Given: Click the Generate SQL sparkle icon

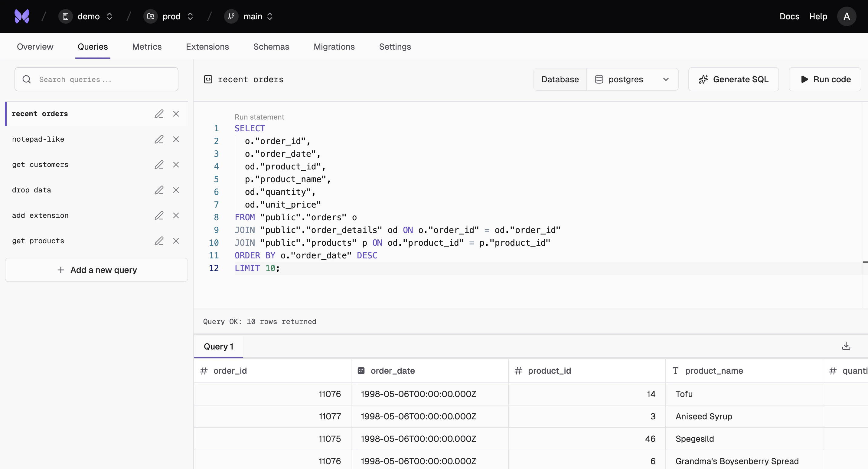Looking at the screenshot, I should (x=704, y=79).
